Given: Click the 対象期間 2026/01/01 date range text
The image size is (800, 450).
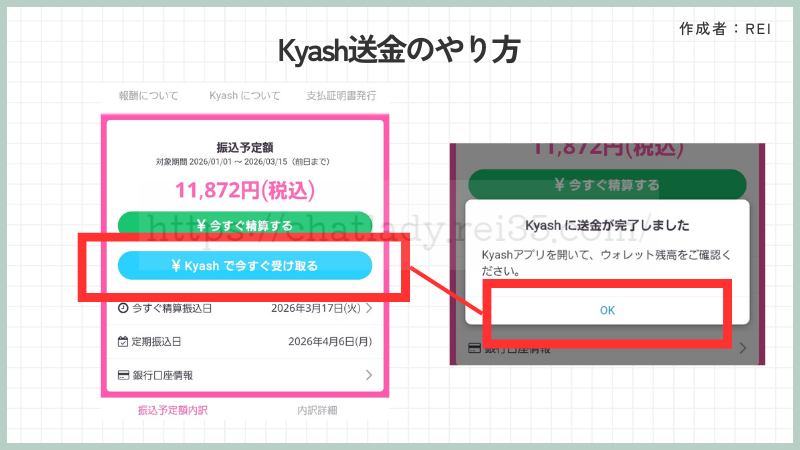Looking at the screenshot, I should [x=243, y=162].
